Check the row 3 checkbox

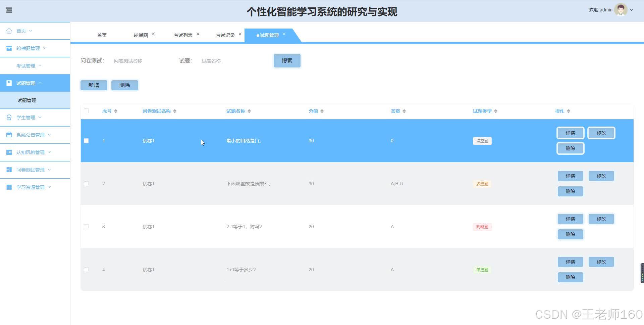[x=86, y=227]
